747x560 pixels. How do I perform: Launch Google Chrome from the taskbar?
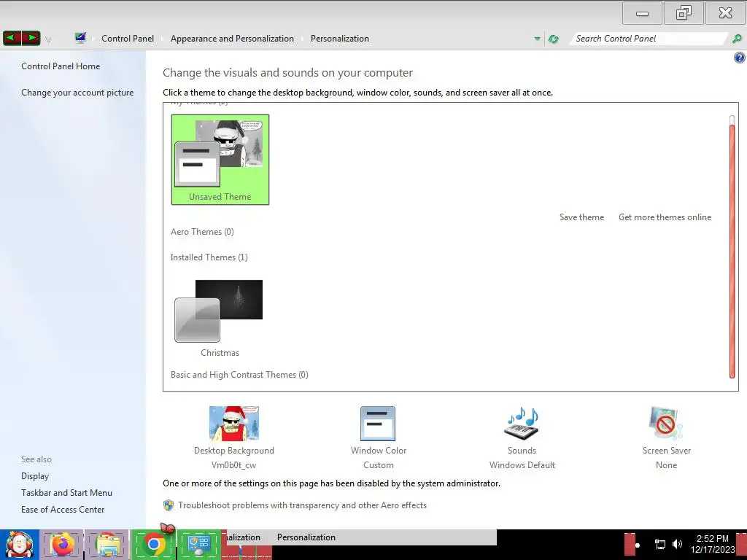tap(153, 545)
